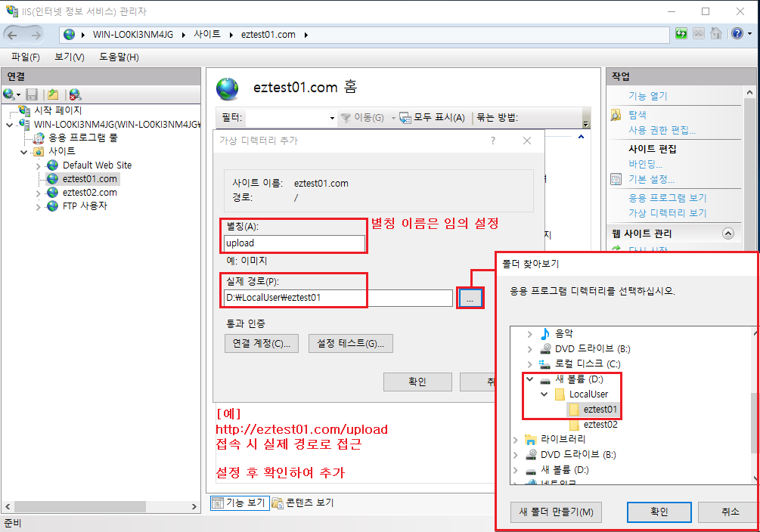
Task: Select the Start Page (시작 페이지) tree node
Action: (x=57, y=110)
